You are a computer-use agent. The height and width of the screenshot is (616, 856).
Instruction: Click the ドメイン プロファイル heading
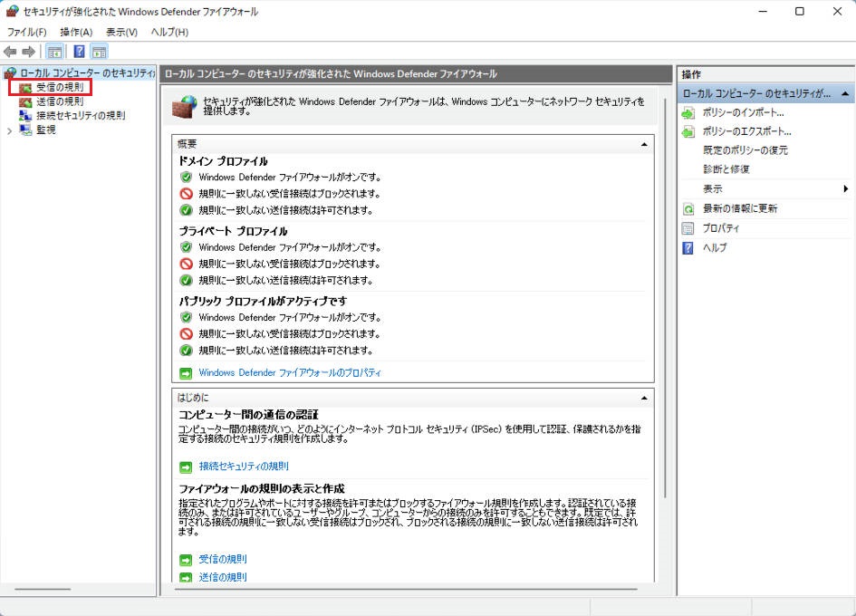[223, 161]
